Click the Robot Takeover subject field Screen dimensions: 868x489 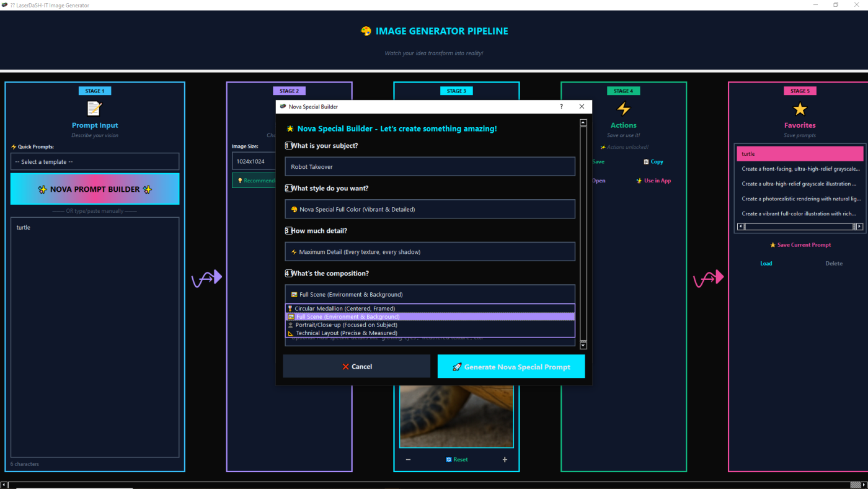pos(430,167)
